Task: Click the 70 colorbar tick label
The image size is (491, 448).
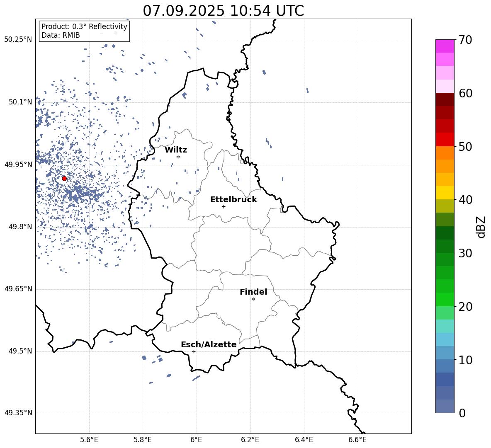Action: [x=466, y=40]
